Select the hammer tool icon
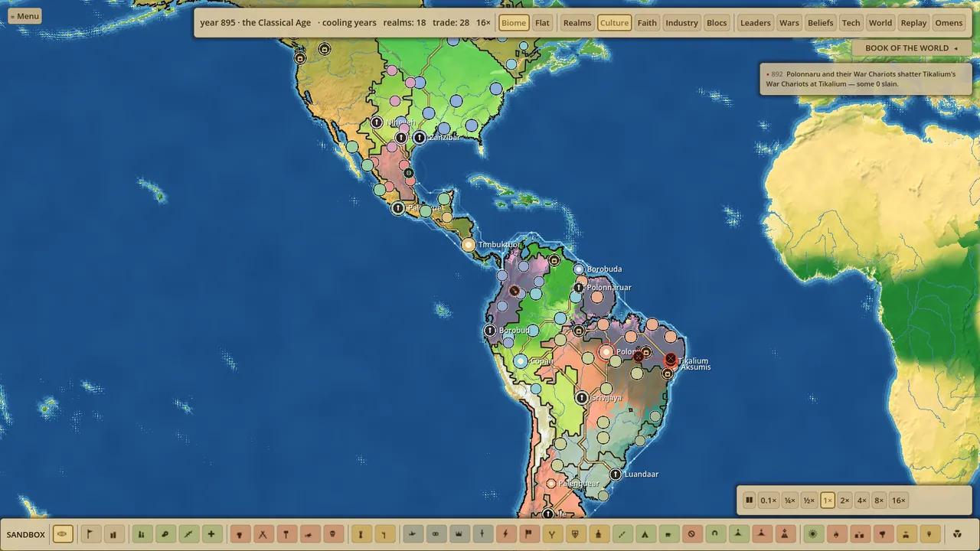This screenshot has width=980, height=551. pyautogui.click(x=286, y=534)
